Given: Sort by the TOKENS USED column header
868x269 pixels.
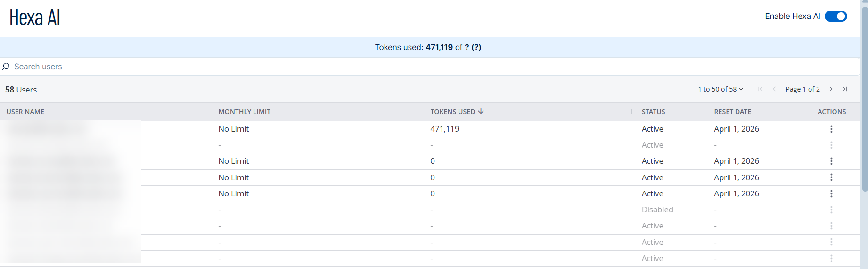Looking at the screenshot, I should click(x=453, y=112).
